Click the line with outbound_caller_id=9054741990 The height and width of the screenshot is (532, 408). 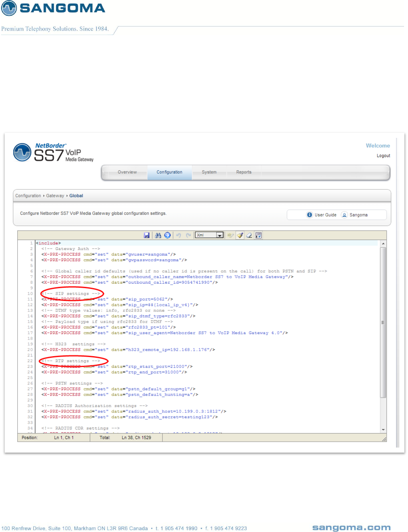coord(130,282)
